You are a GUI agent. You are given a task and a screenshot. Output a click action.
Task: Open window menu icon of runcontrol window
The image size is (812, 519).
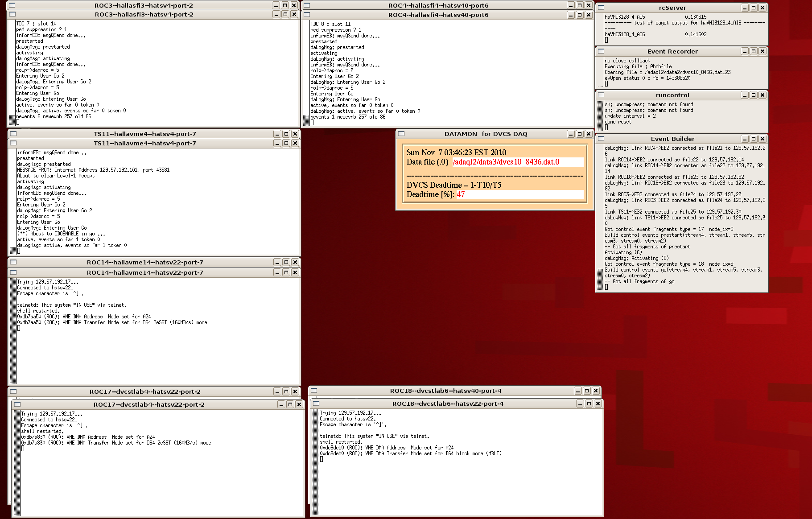(x=601, y=95)
